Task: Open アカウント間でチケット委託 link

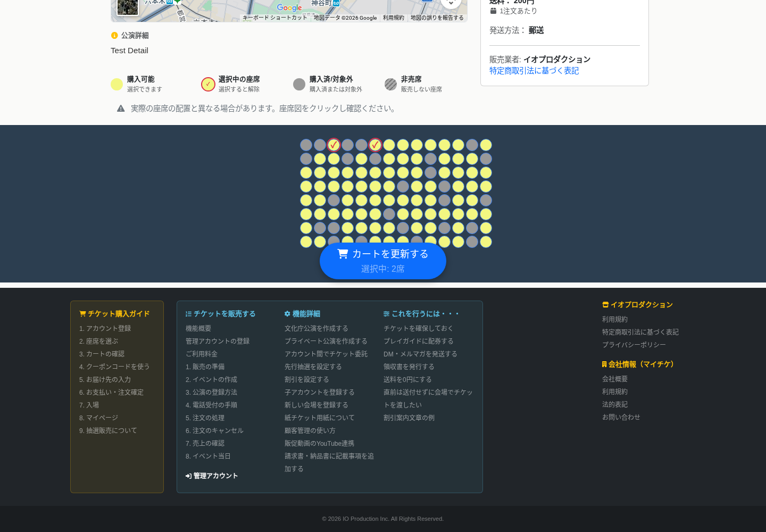Action: [x=326, y=354]
